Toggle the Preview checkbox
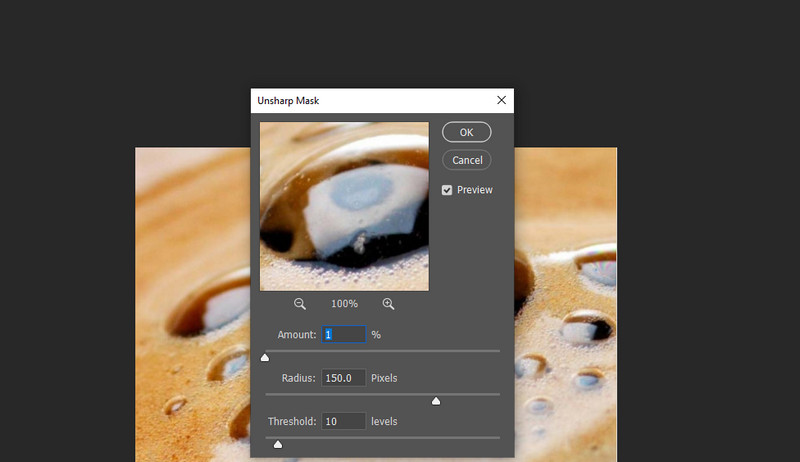 click(447, 190)
